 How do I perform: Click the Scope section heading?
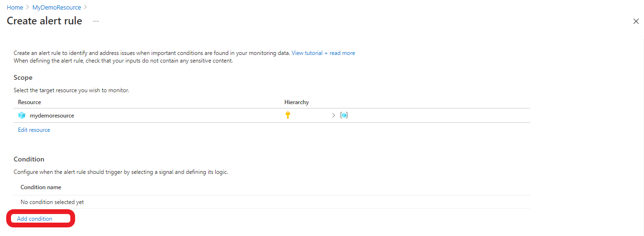point(23,77)
